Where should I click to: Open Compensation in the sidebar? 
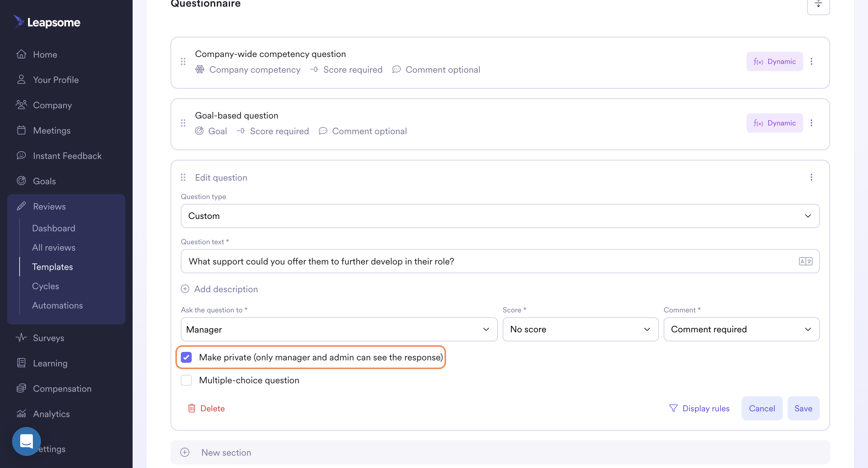[62, 388]
